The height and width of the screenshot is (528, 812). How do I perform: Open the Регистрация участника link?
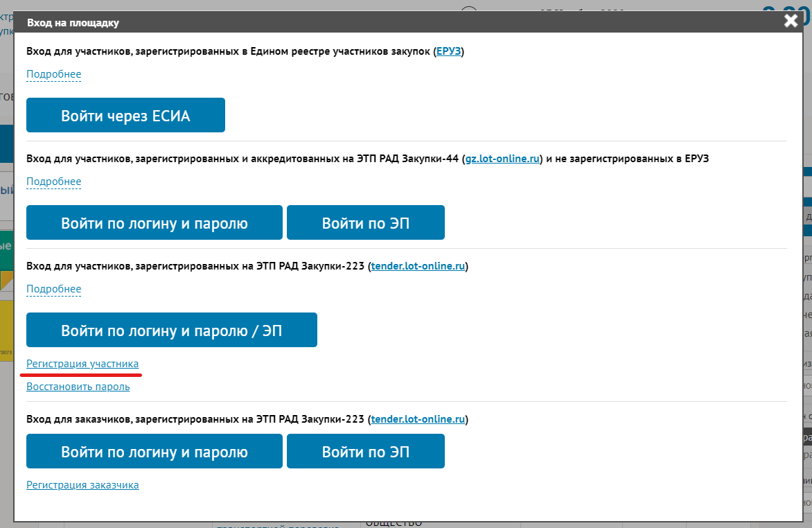tap(82, 364)
